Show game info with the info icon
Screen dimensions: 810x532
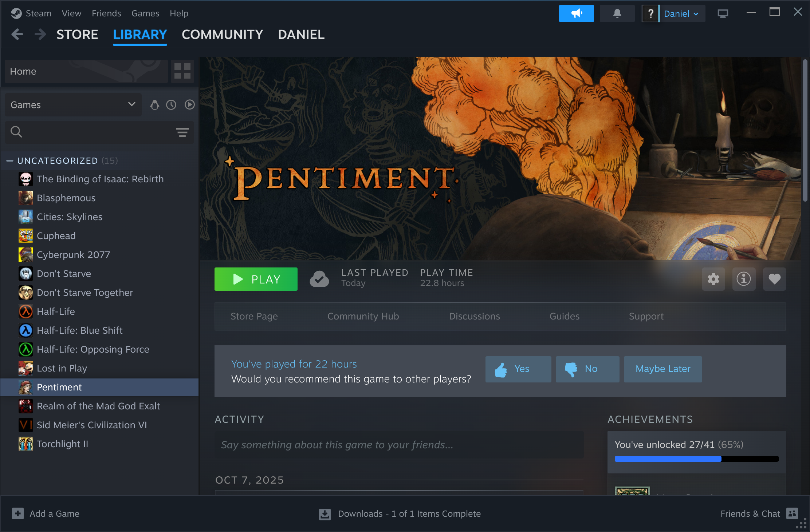pyautogui.click(x=744, y=279)
